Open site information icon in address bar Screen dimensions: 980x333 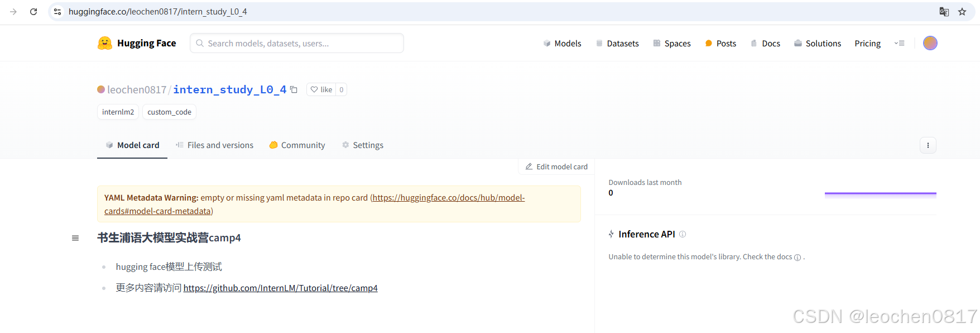click(57, 12)
